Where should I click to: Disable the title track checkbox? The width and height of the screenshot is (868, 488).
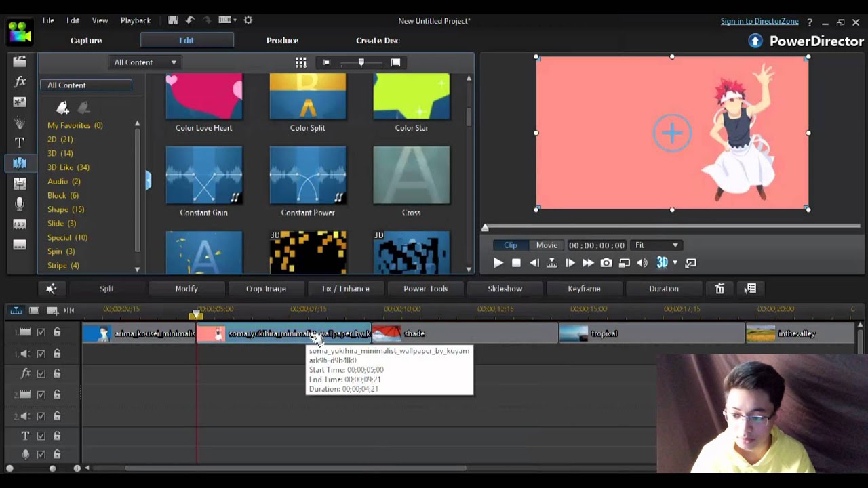[41, 436]
